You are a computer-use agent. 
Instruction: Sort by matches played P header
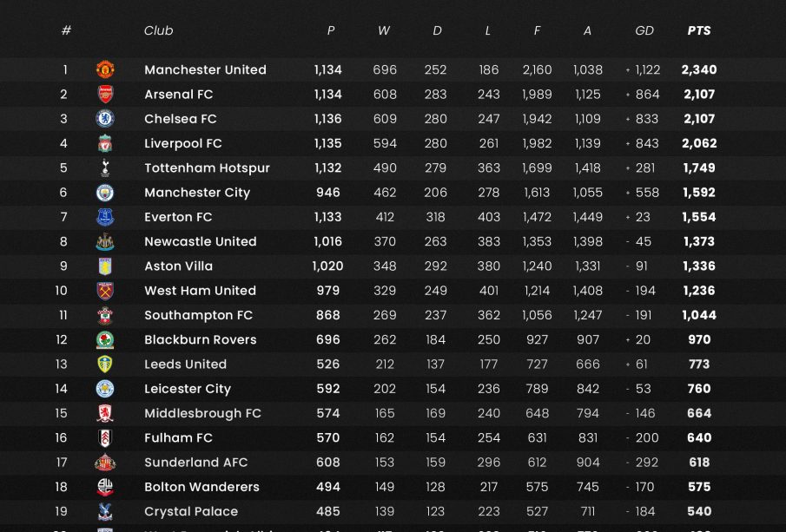[330, 30]
